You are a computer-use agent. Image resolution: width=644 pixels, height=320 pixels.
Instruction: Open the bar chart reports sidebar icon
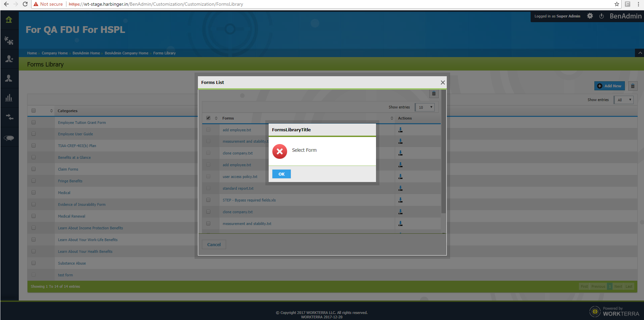tap(9, 98)
